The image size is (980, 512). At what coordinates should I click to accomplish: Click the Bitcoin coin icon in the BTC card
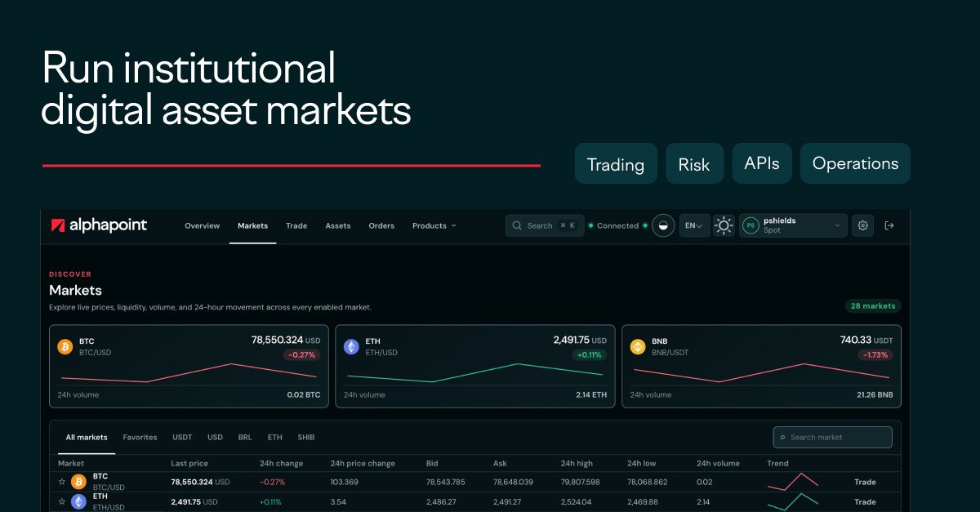click(65, 347)
